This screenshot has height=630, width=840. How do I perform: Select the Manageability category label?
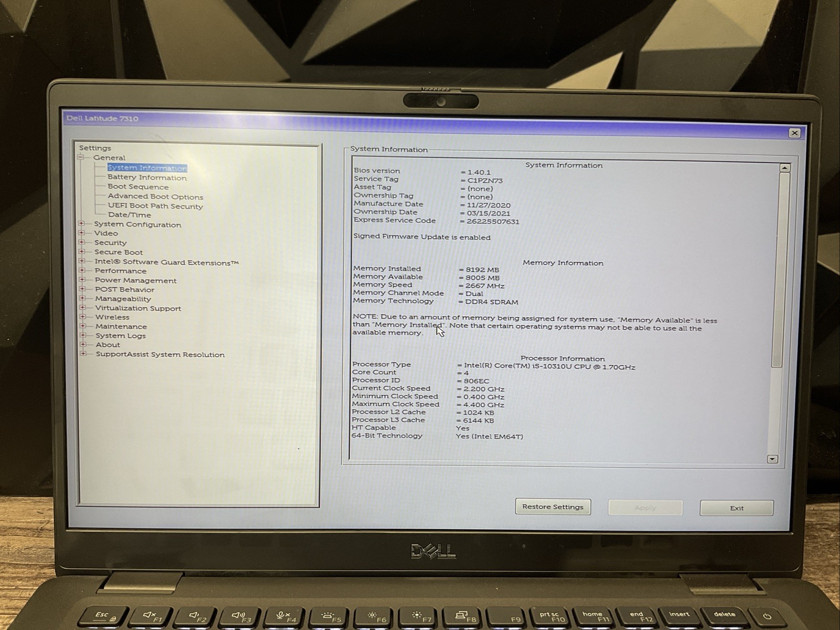tap(123, 299)
